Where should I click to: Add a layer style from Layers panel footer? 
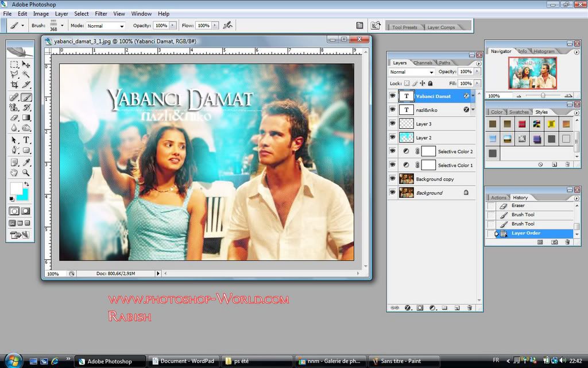pos(408,308)
